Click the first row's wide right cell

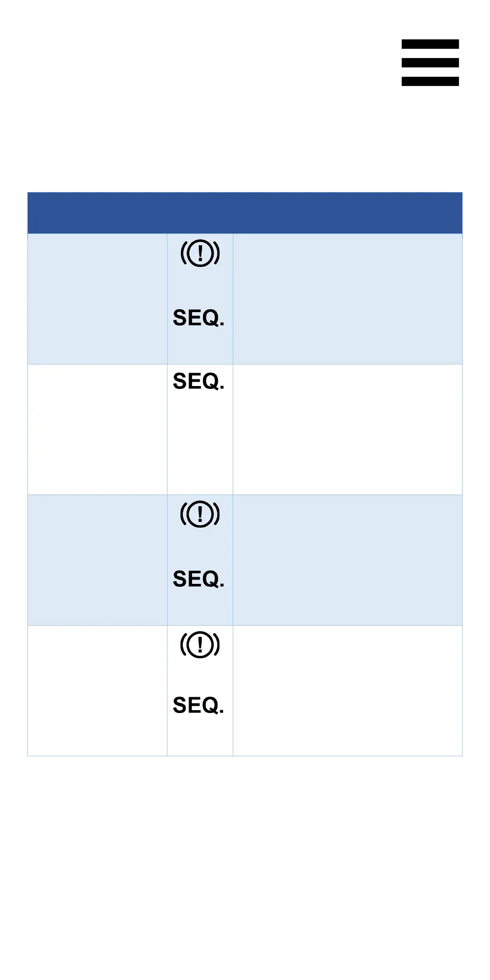coord(347,299)
